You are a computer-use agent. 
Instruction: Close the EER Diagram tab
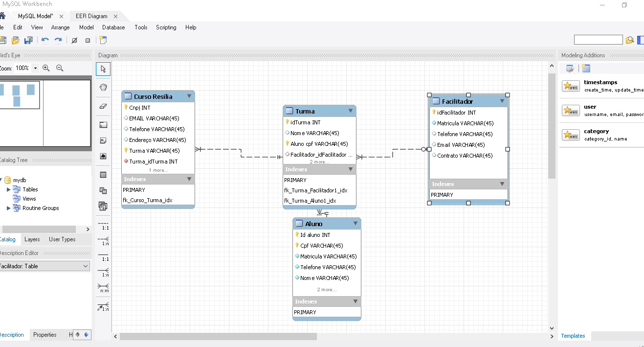point(115,16)
